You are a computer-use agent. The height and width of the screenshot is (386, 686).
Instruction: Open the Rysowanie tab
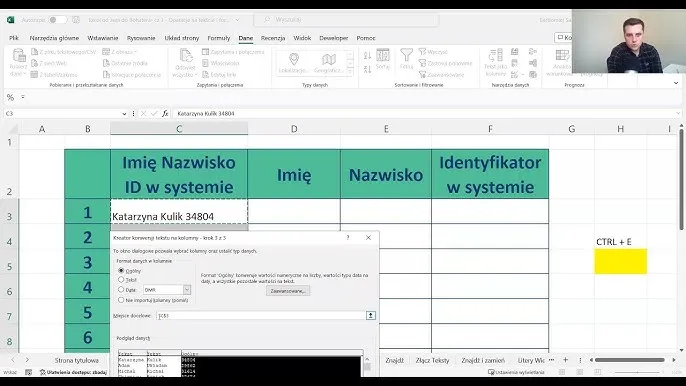click(141, 38)
